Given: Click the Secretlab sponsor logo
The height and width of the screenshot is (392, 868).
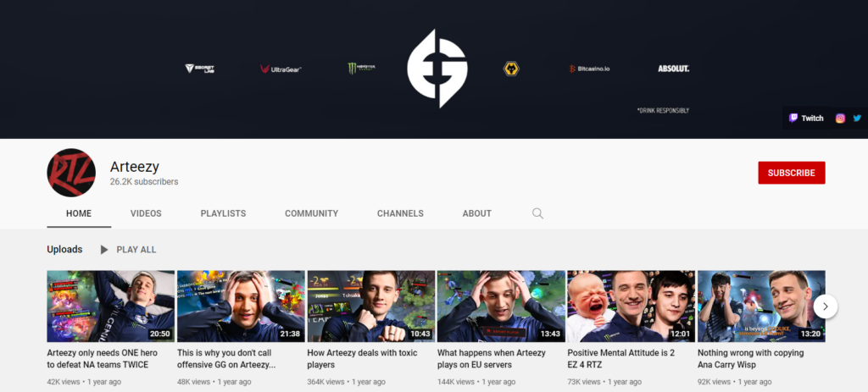Looking at the screenshot, I should (x=199, y=69).
